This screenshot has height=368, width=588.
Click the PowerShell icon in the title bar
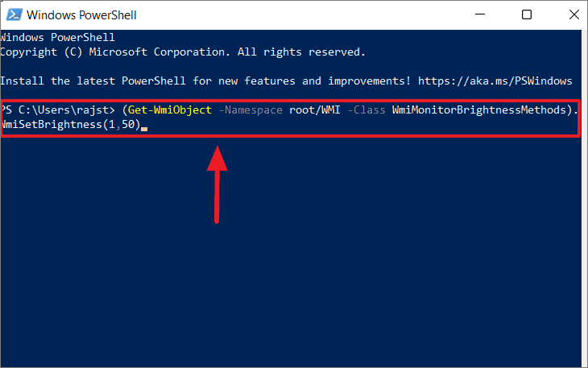pyautogui.click(x=14, y=14)
